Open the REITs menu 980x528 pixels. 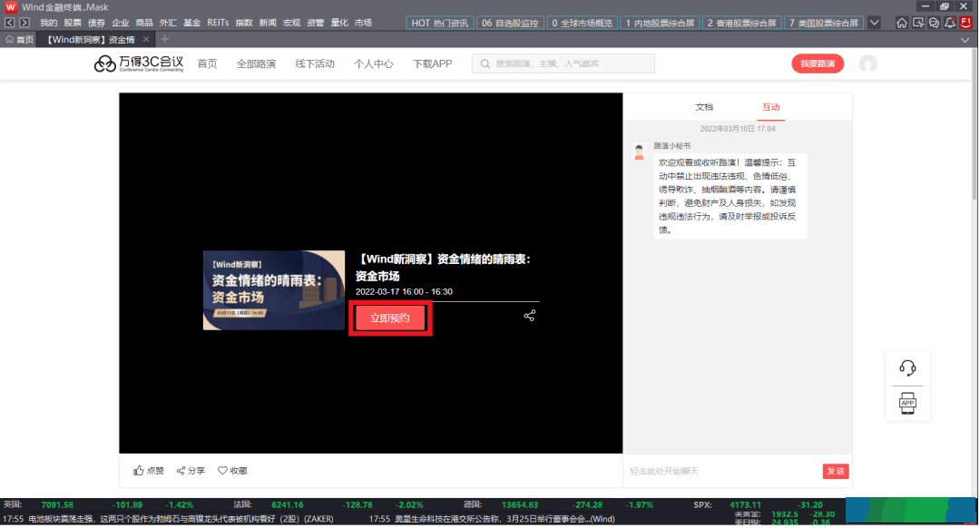(218, 23)
